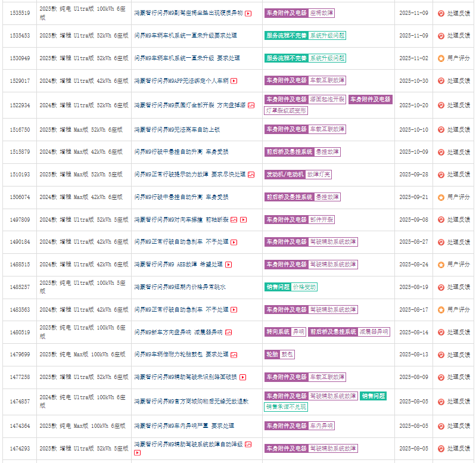Click the 灯罩裂纹或变形 tag
This screenshot has height=463, width=476.
click(286, 110)
